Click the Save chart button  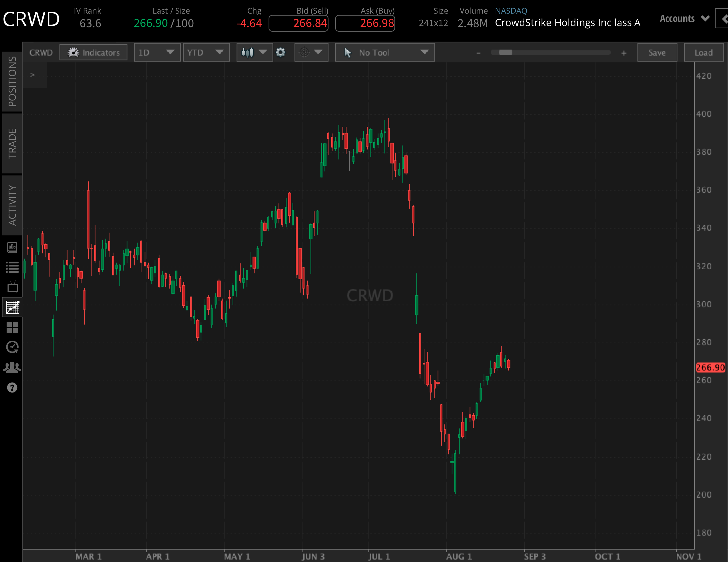point(657,52)
